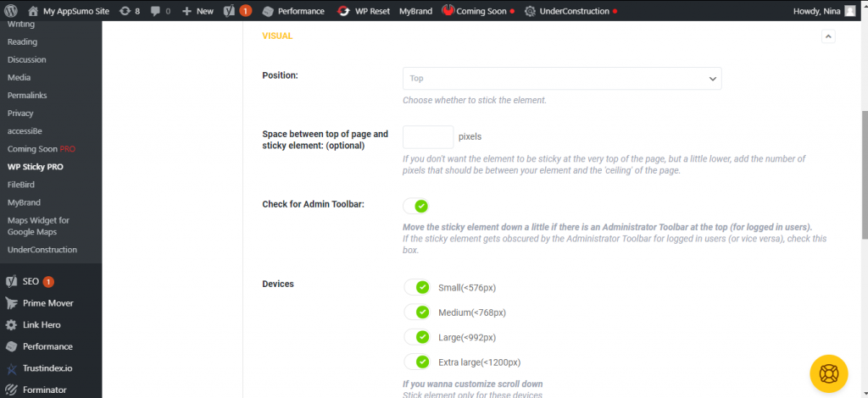The width and height of the screenshot is (868, 398).
Task: Go to Writing settings
Action: (21, 25)
